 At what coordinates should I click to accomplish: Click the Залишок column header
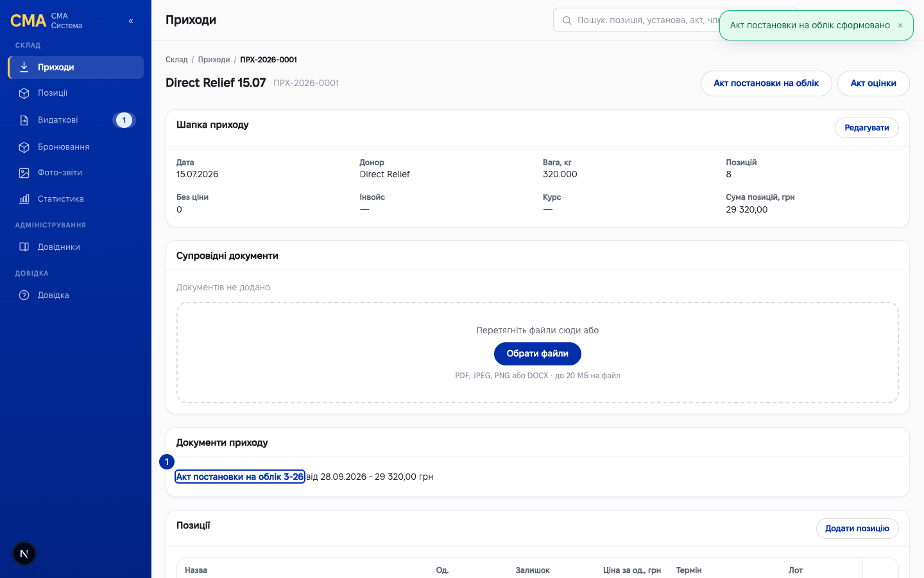pos(533,570)
